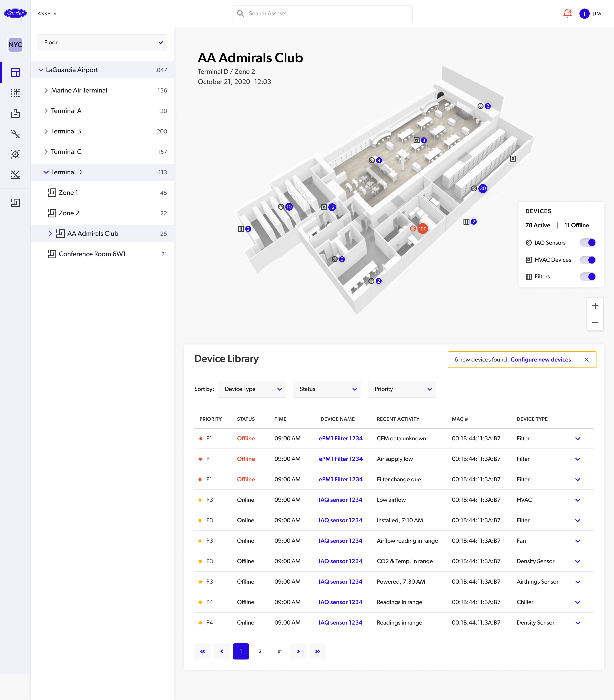This screenshot has width=614, height=700.
Task: Select page 1 button
Action: click(241, 651)
